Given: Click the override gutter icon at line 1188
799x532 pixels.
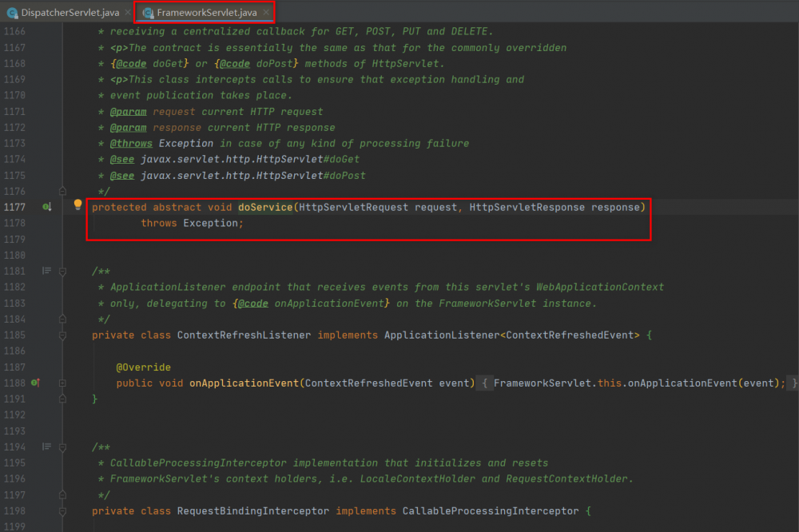Looking at the screenshot, I should [35, 383].
